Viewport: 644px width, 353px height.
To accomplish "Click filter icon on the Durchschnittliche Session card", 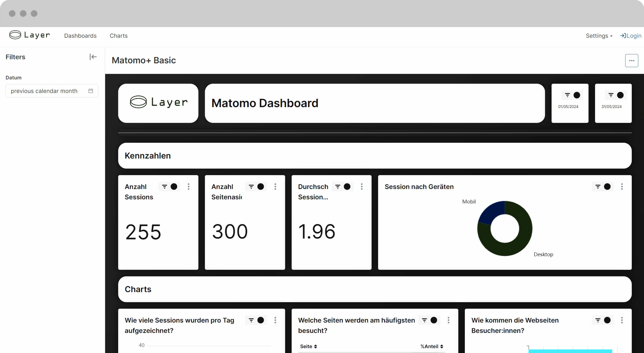I will (x=338, y=187).
